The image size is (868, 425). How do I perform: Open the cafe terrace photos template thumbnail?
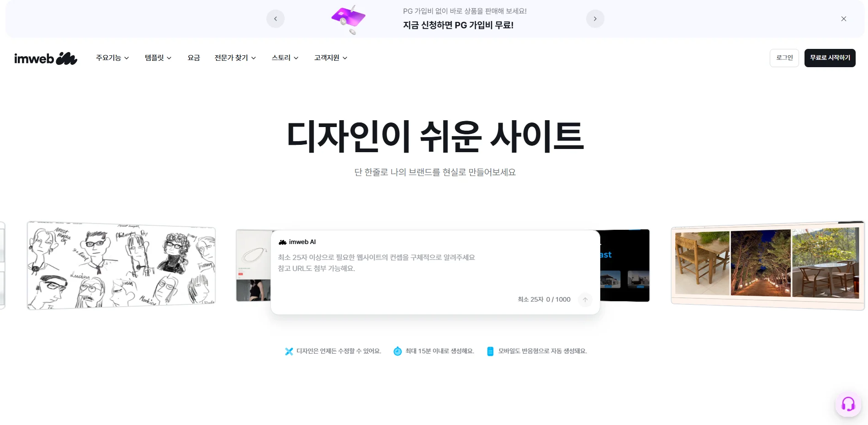click(767, 266)
